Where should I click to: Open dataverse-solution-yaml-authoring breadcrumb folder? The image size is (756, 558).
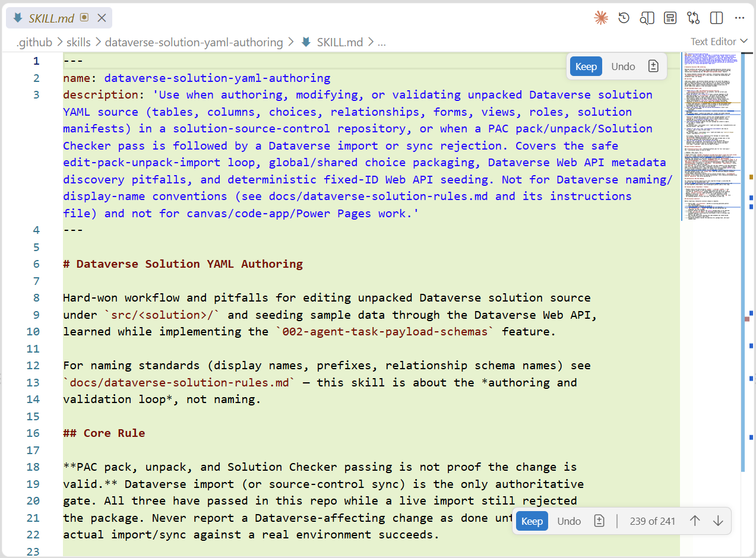(x=194, y=42)
